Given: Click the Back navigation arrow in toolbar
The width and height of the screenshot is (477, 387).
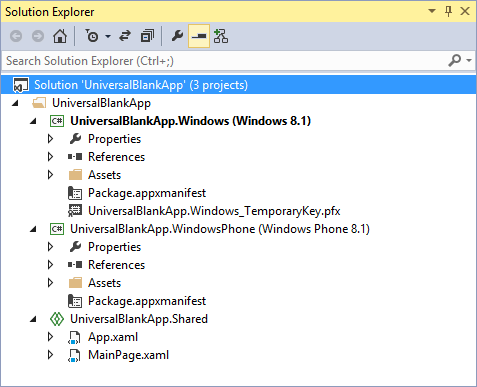Looking at the screenshot, I should point(16,36).
